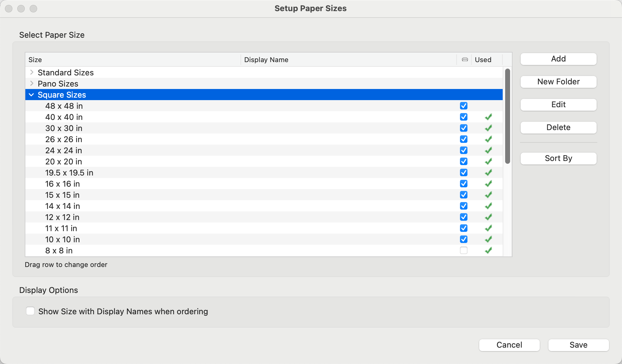Open the Sort By menu

(x=558, y=159)
